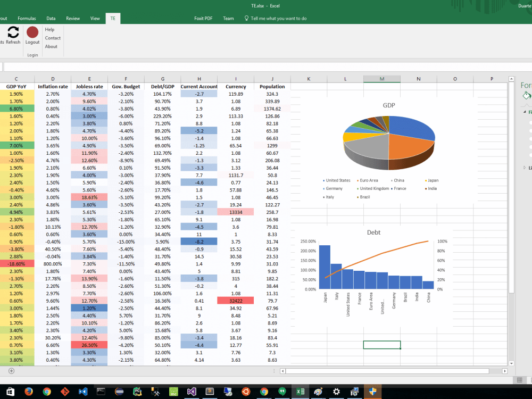The height and width of the screenshot is (399, 532).
Task: Open the Data ribbon tab
Action: pyautogui.click(x=51, y=18)
